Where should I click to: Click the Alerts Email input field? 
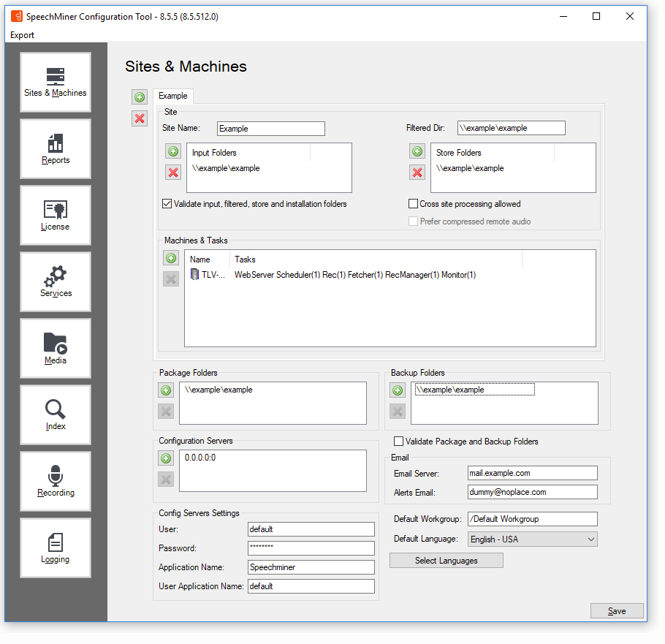tap(532, 491)
